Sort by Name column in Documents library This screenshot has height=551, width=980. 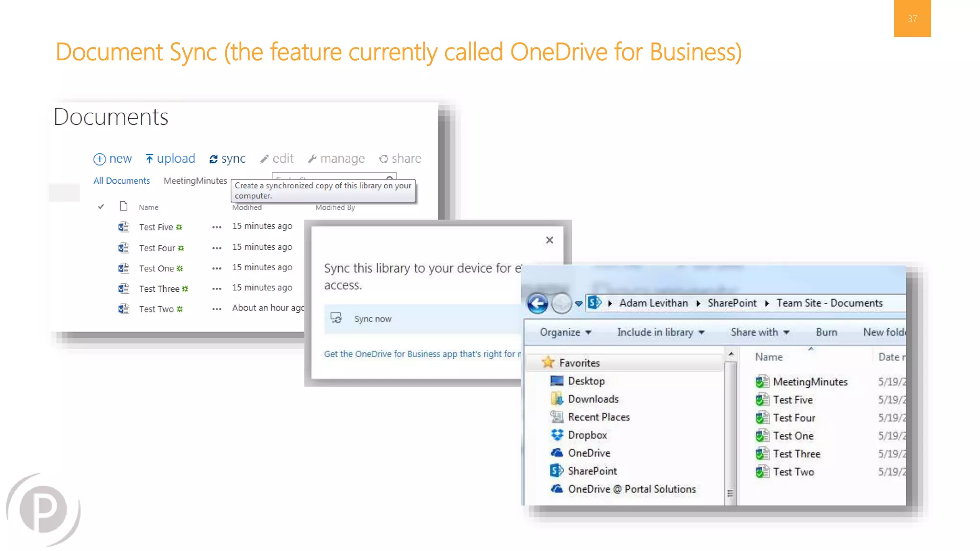(148, 207)
